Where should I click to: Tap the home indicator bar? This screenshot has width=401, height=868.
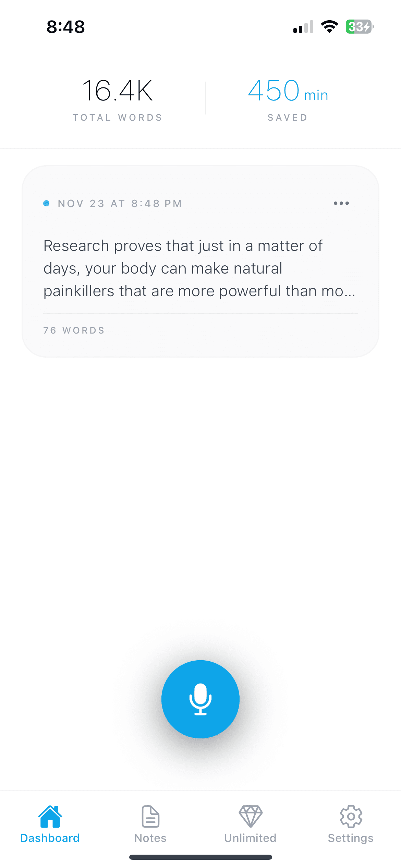coord(200,857)
